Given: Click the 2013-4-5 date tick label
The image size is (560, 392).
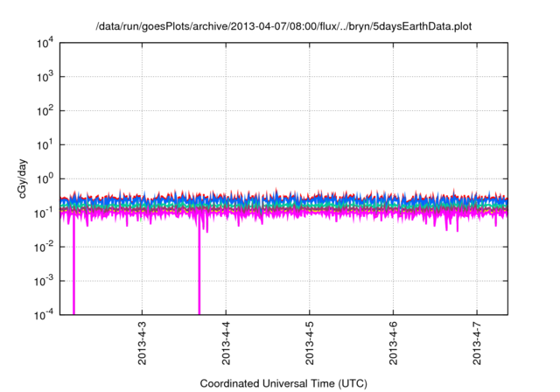Looking at the screenshot, I should (309, 343).
